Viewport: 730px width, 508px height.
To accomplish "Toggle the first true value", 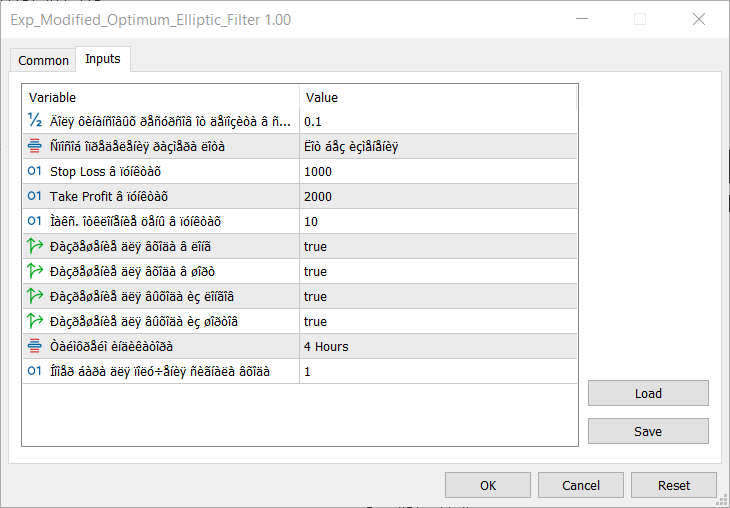I will click(x=438, y=246).
